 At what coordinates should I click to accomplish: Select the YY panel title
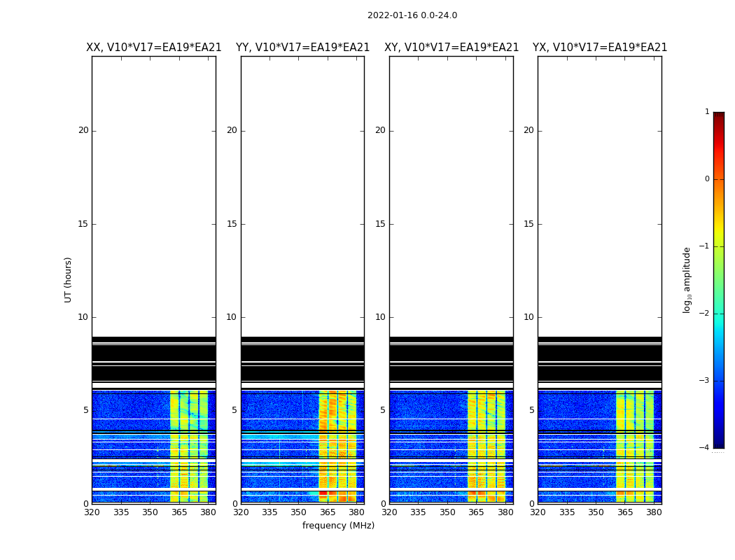pyautogui.click(x=302, y=48)
